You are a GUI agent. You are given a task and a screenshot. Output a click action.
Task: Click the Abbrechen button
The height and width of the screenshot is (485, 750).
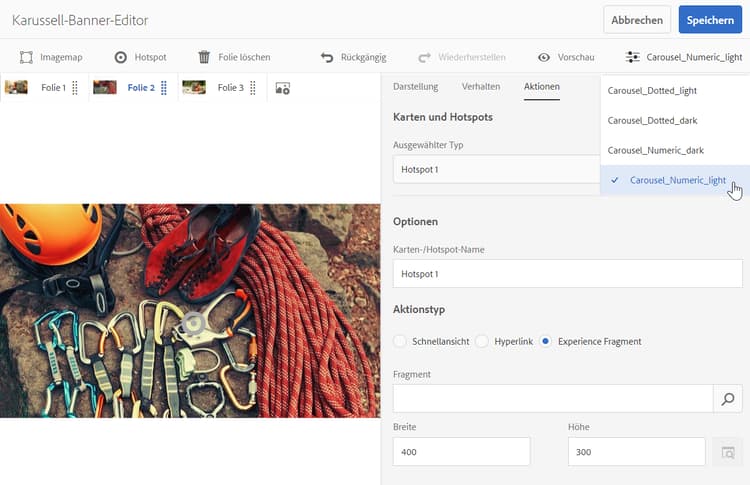(637, 20)
